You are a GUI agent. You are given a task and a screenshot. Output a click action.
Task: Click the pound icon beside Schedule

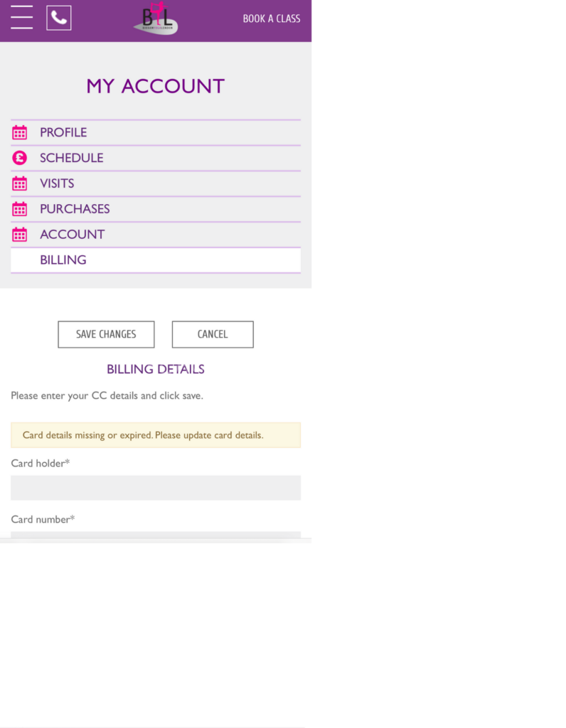tap(20, 159)
